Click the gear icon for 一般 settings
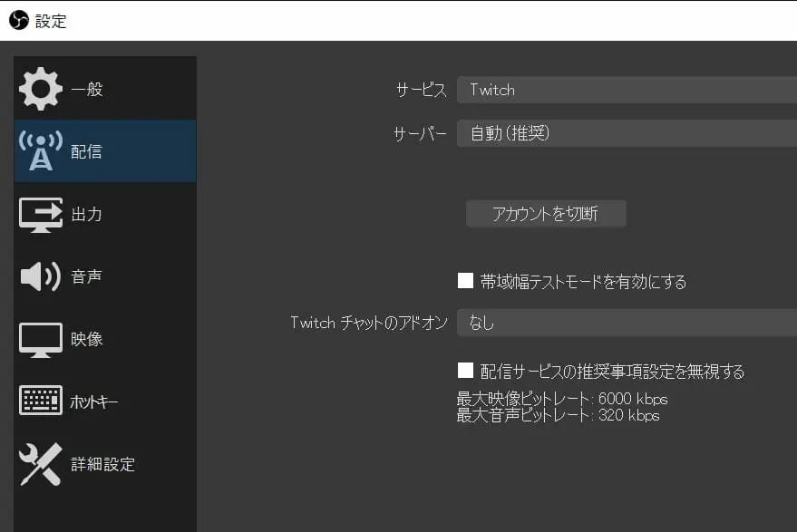 (41, 88)
